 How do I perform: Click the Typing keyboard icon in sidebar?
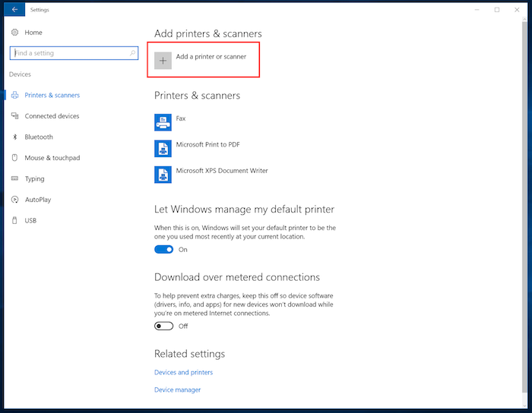(14, 178)
